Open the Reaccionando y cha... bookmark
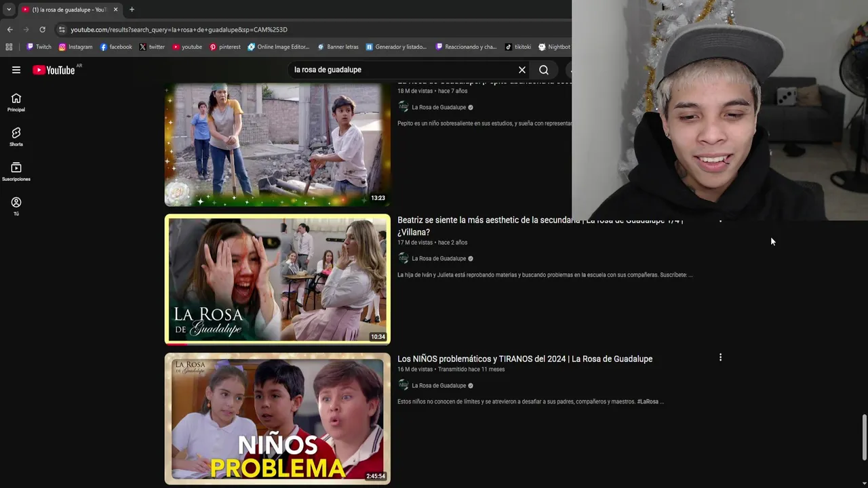The image size is (868, 488). point(467,47)
